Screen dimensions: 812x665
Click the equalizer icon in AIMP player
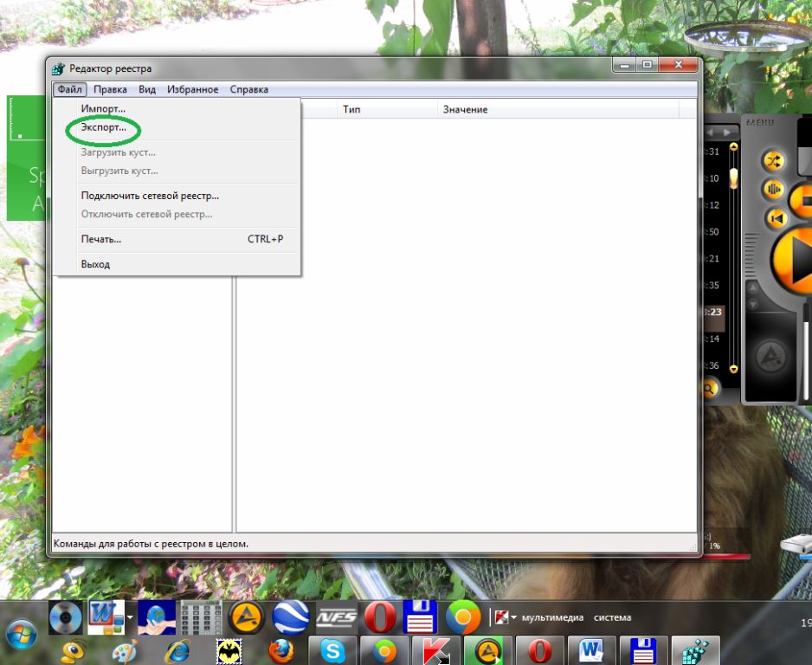(x=773, y=190)
